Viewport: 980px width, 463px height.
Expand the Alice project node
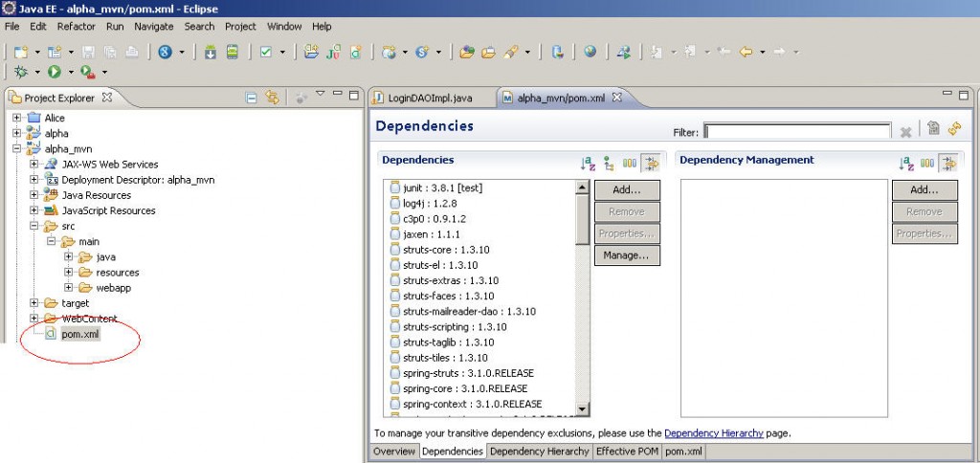coord(17,118)
